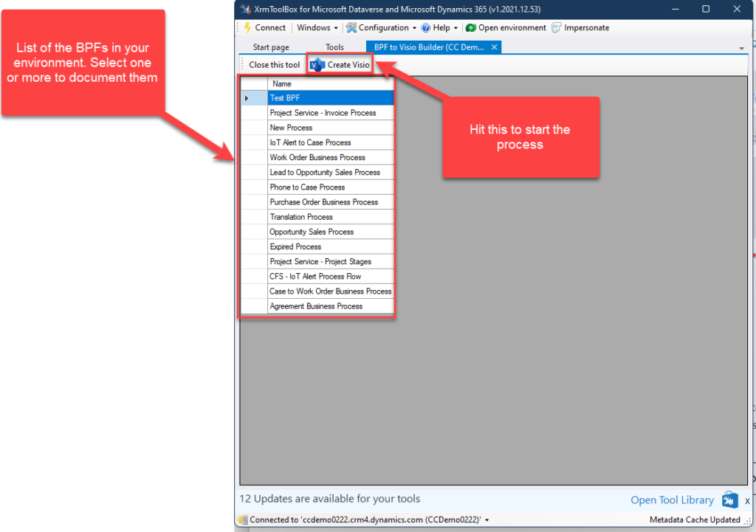Open the Windows dropdown menu
Viewport: 756px width, 532px height.
tap(317, 27)
